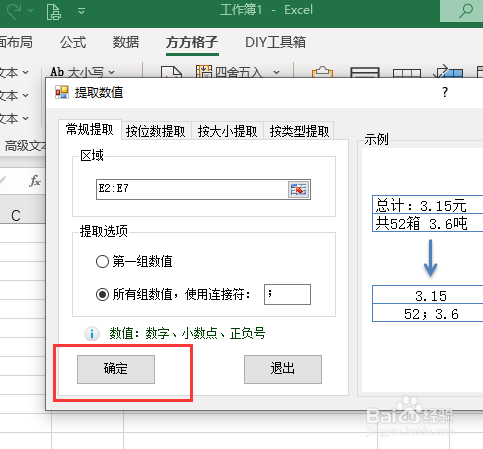Open the 页面布局 ribbon tab at left edge
The height and width of the screenshot is (449, 483).
tap(16, 42)
